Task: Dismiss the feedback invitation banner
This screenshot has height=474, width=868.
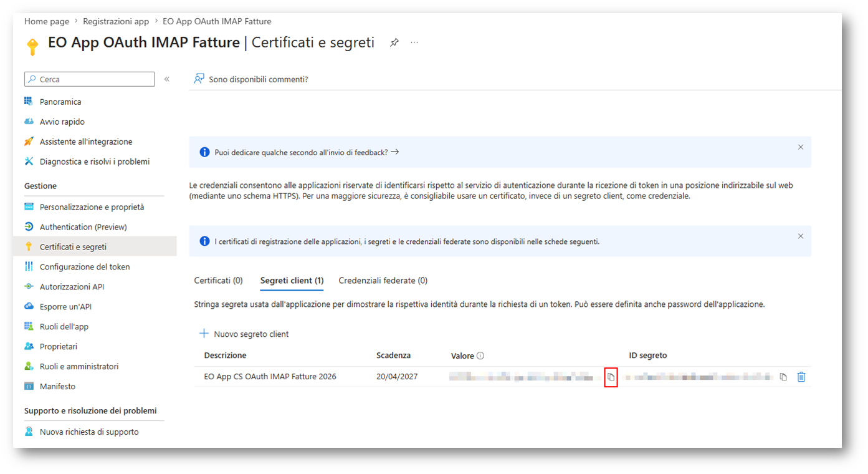Action: [801, 147]
